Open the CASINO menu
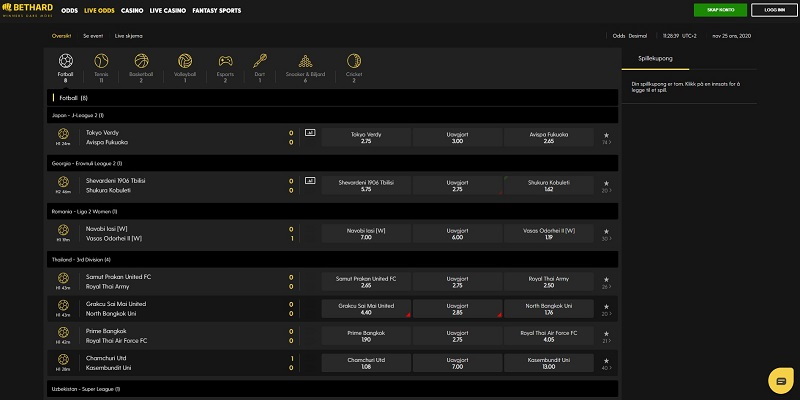 pyautogui.click(x=132, y=11)
